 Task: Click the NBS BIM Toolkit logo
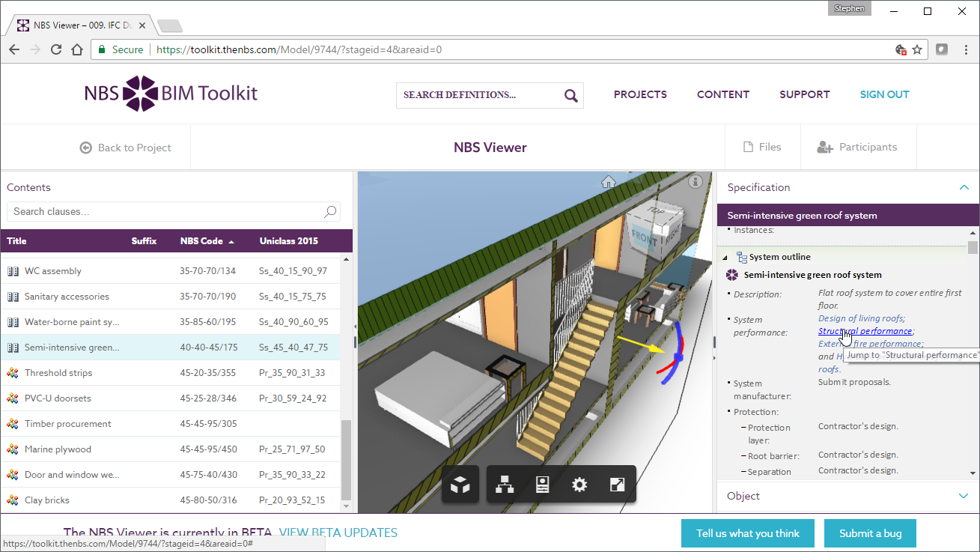pyautogui.click(x=171, y=93)
